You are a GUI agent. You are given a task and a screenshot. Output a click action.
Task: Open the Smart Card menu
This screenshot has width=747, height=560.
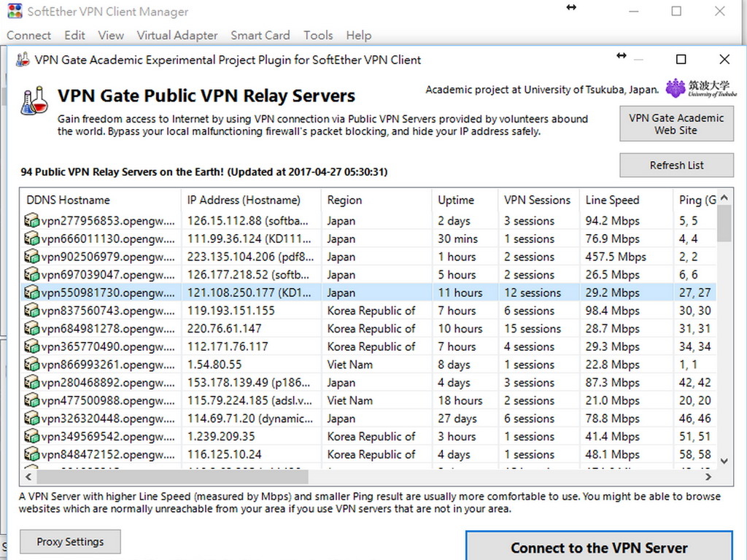pyautogui.click(x=260, y=35)
